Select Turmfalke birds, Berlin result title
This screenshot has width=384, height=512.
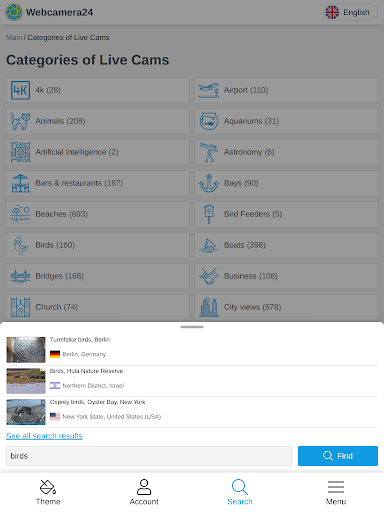tap(80, 340)
